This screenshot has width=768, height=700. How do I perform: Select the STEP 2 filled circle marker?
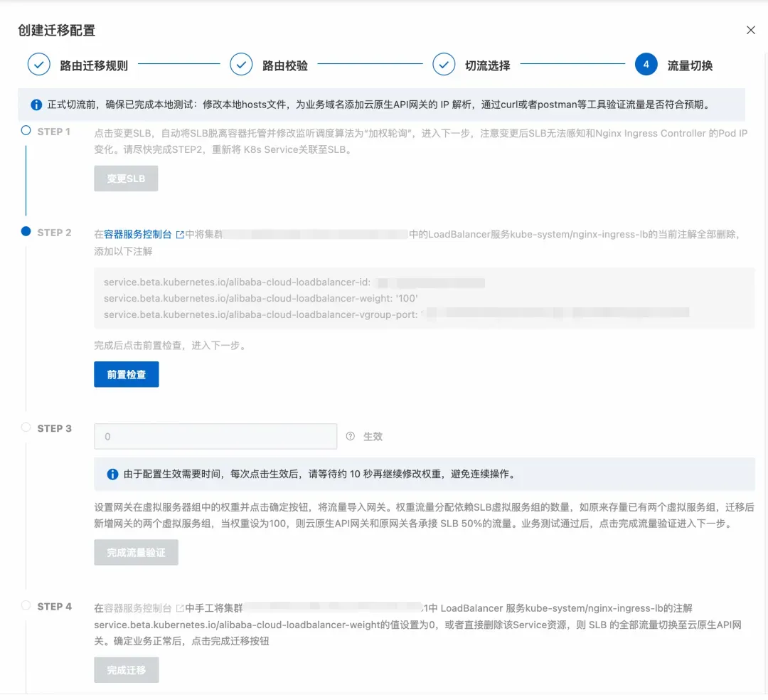click(x=26, y=232)
